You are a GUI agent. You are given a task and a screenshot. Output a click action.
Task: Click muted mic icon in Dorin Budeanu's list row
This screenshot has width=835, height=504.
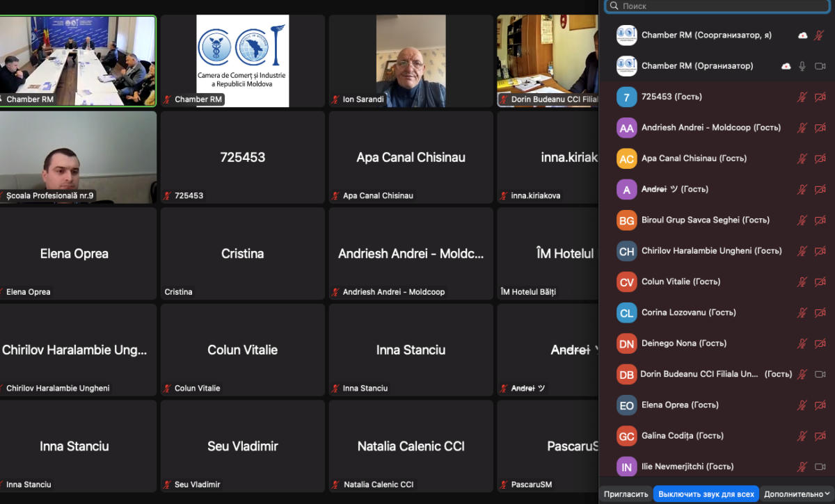click(x=802, y=374)
